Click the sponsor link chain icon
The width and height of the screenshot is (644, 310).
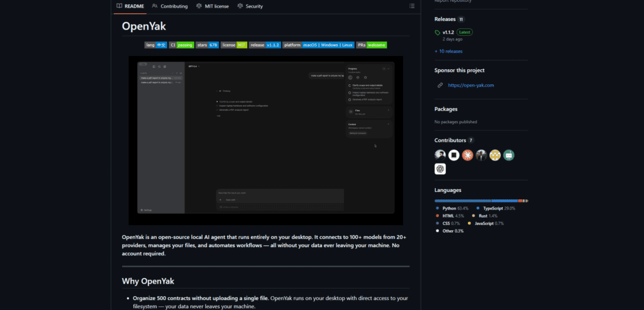click(440, 86)
